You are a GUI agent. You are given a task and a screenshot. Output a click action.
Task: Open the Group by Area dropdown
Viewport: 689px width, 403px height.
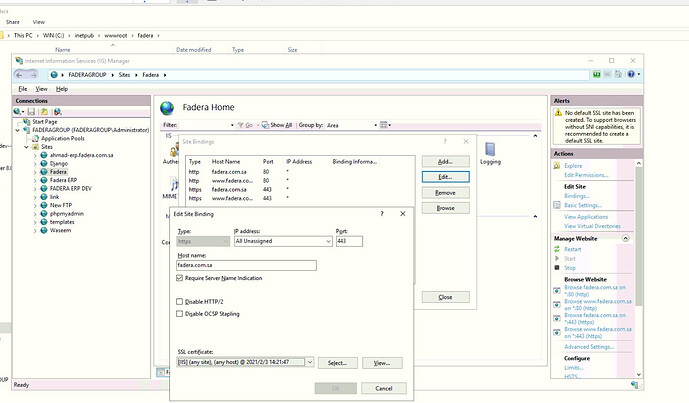coord(376,125)
